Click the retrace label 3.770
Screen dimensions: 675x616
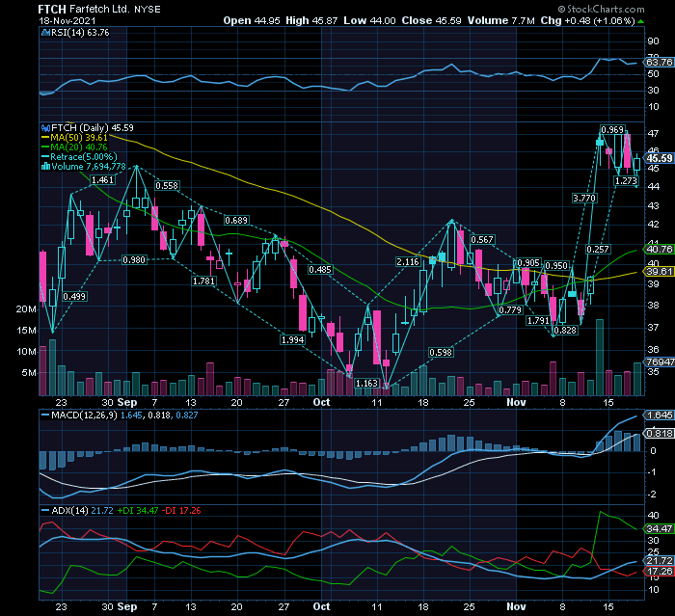coord(584,199)
